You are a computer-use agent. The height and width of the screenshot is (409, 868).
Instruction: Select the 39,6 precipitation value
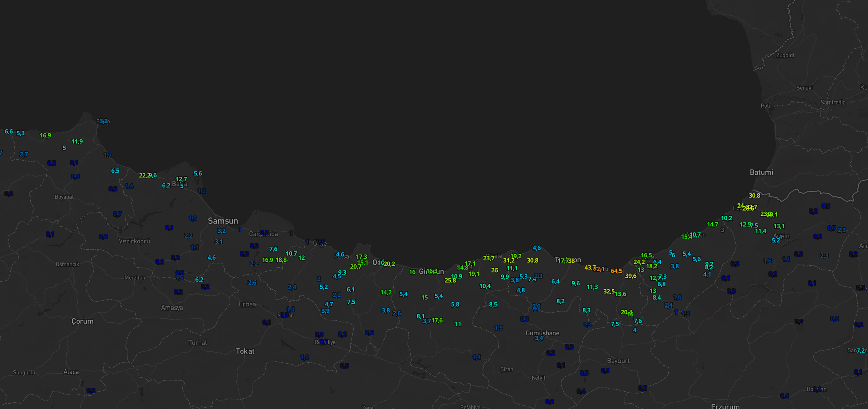pos(631,276)
